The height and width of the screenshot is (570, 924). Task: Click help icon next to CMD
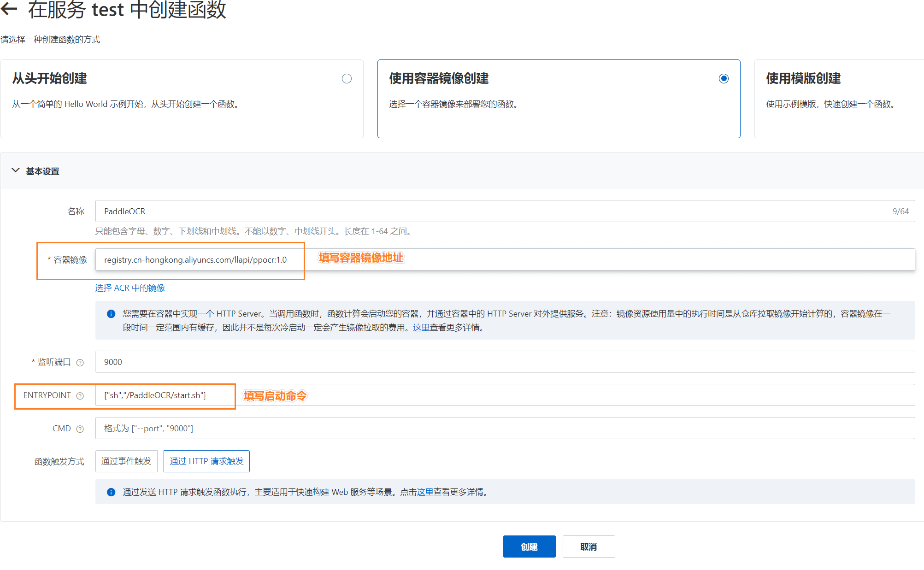coord(80,429)
